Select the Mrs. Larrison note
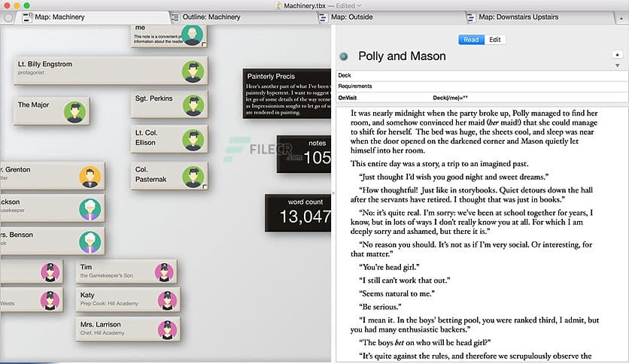629x364 pixels. (128, 329)
